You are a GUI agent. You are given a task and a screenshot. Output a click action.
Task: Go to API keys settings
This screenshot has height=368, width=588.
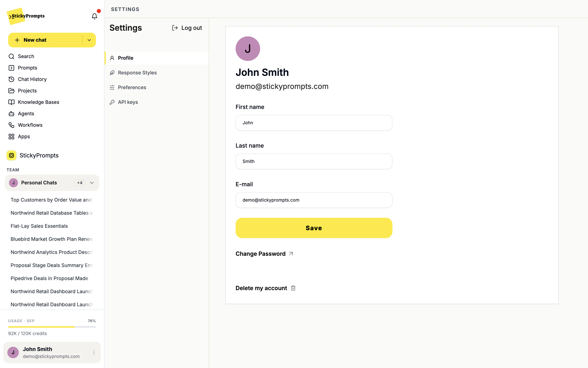click(156, 102)
